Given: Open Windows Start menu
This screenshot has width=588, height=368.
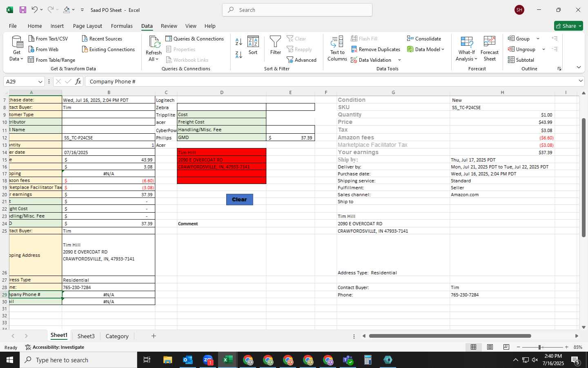Looking at the screenshot, I should (x=10, y=360).
